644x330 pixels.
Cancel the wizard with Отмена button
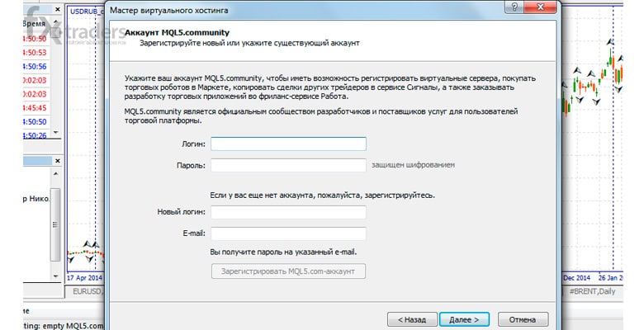(x=523, y=319)
